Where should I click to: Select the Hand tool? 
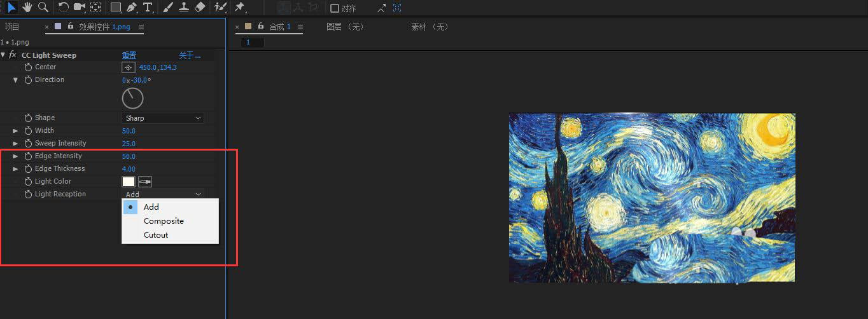click(27, 7)
